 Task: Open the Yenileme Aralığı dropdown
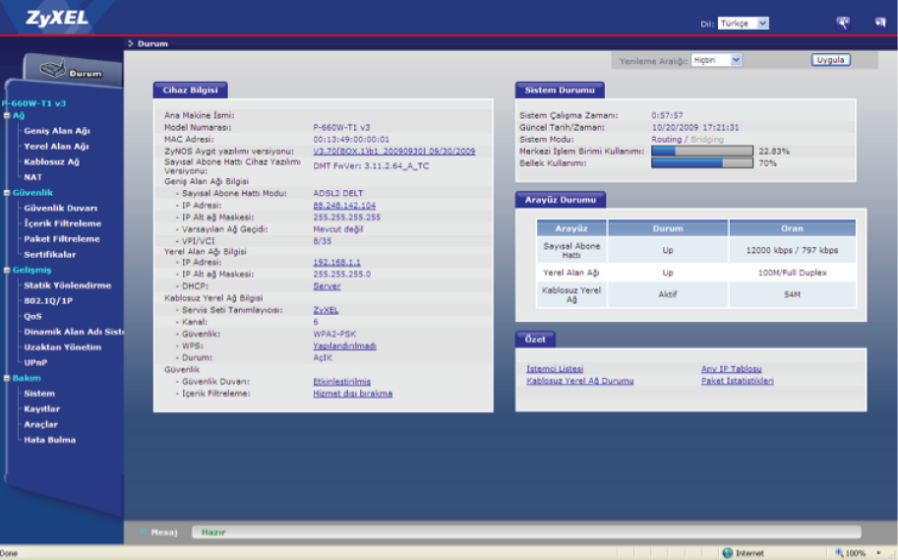click(x=717, y=60)
